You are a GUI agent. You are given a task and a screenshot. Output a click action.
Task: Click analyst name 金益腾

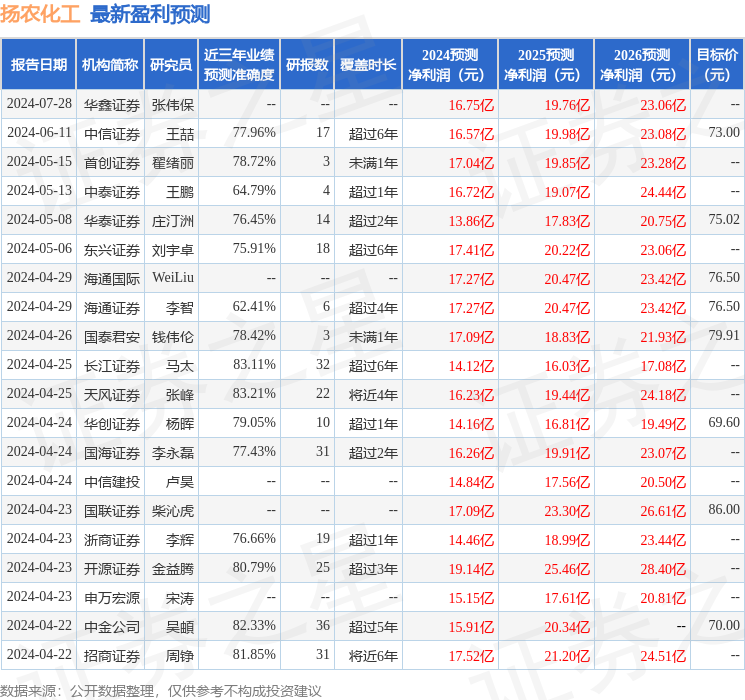pyautogui.click(x=173, y=569)
